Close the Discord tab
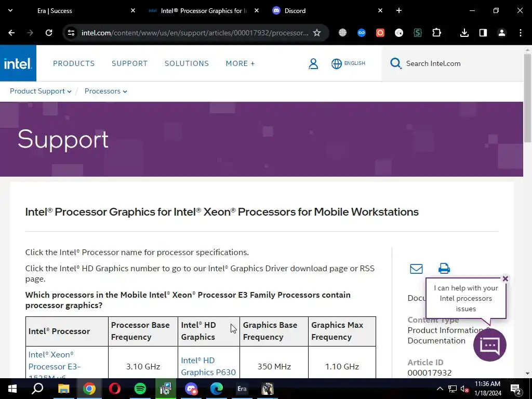Image resolution: width=532 pixels, height=399 pixels. (380, 10)
